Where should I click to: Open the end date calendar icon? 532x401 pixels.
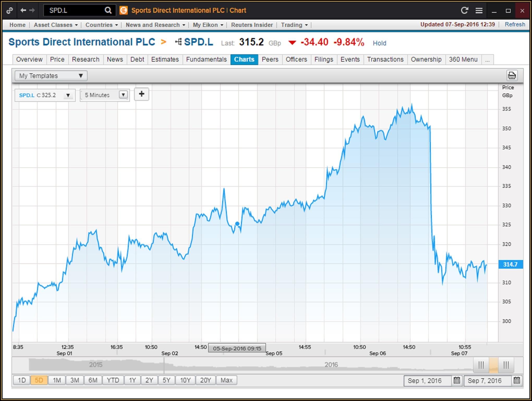(517, 380)
